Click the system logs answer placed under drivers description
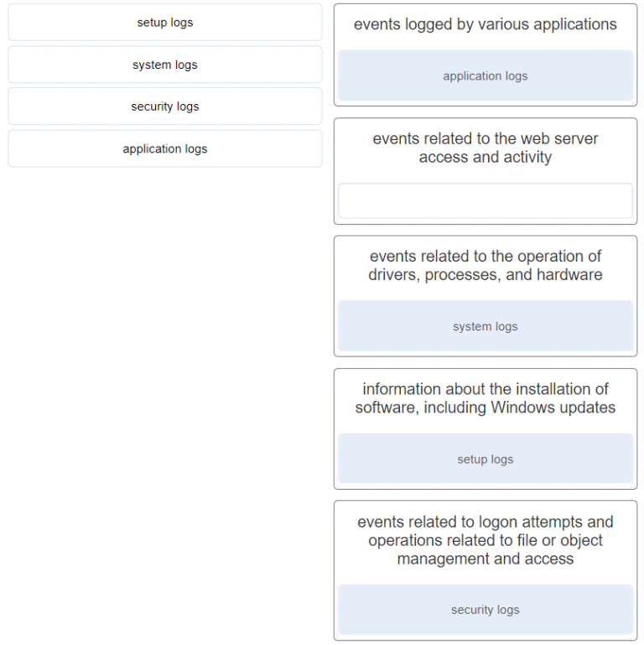Image resolution: width=644 pixels, height=645 pixels. click(485, 326)
